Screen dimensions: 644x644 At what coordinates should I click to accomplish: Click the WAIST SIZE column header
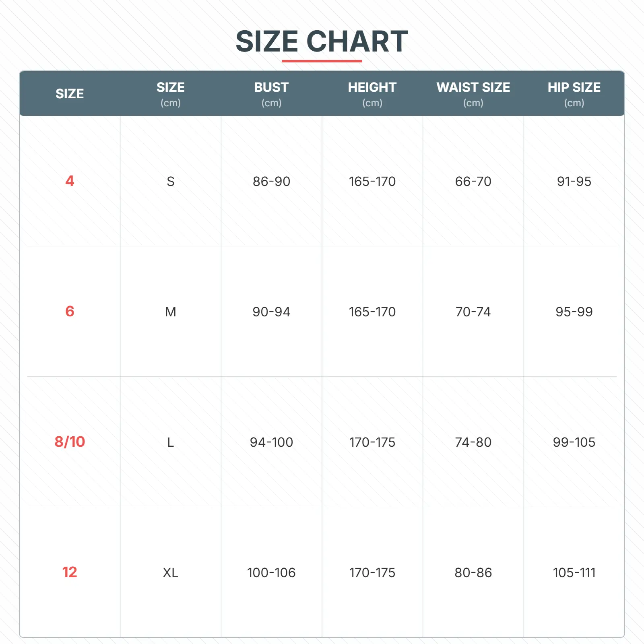click(473, 94)
